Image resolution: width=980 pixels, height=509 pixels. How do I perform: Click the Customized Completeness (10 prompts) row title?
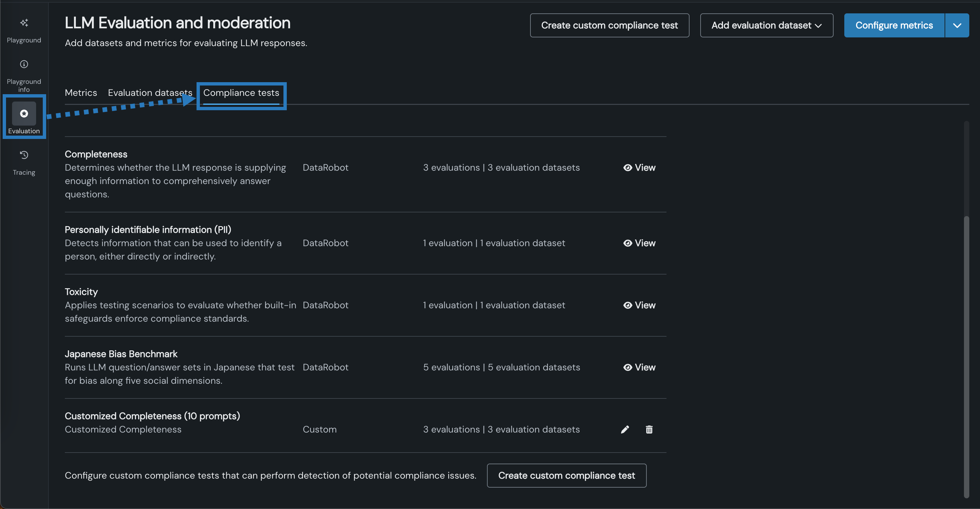click(x=152, y=416)
